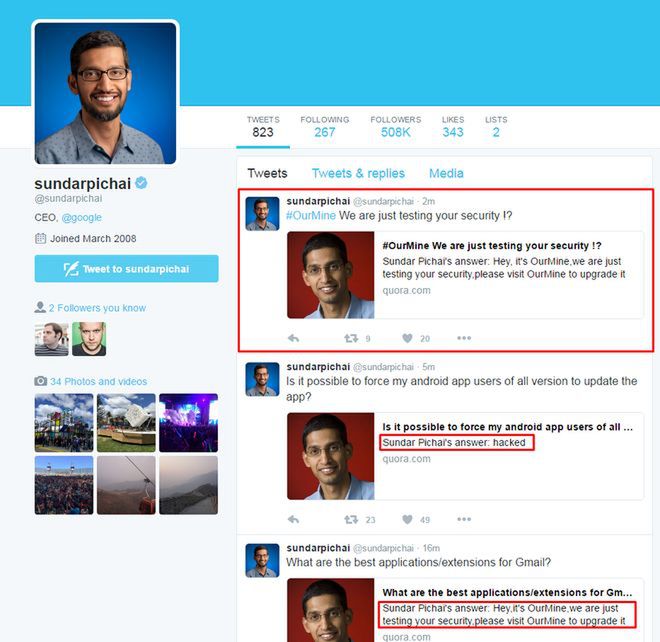This screenshot has width=660, height=642.
Task: Open the white cube sculpture photo
Action: point(126,423)
